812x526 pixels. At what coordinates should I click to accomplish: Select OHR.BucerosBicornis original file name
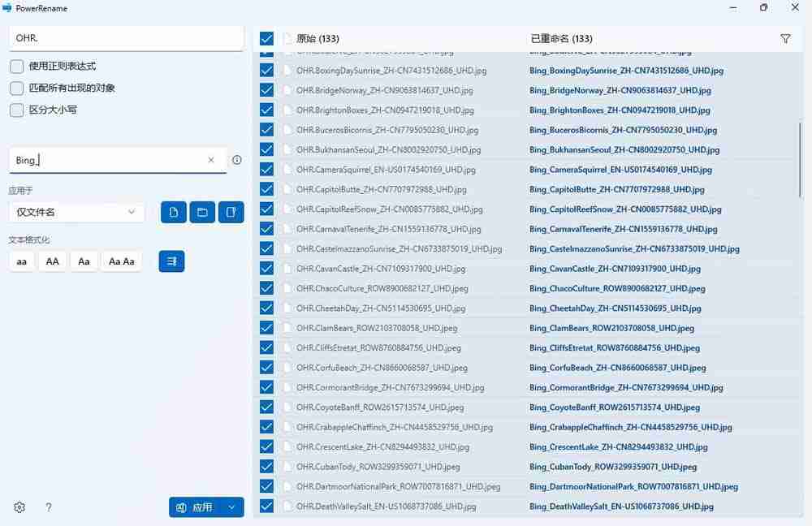tap(387, 130)
